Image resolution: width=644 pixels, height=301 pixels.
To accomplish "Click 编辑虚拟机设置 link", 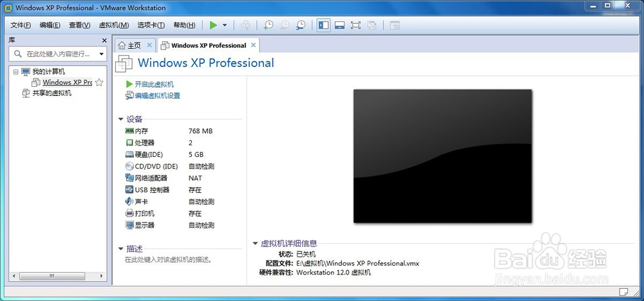I will 157,96.
